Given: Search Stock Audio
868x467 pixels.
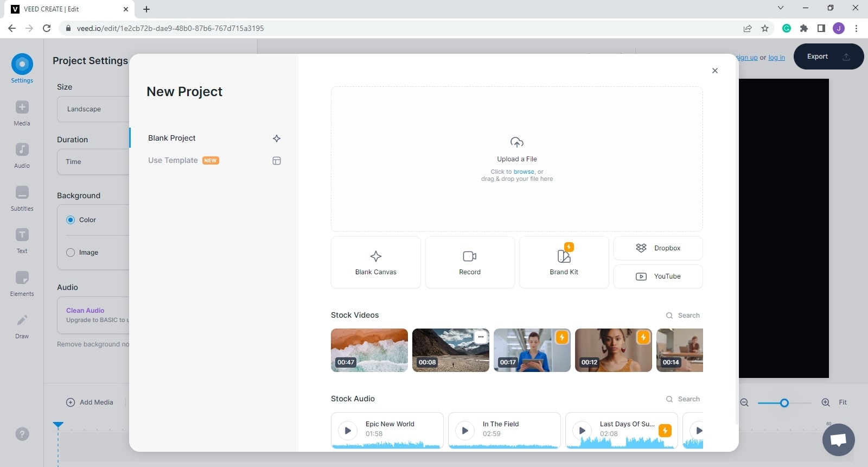Looking at the screenshot, I should tap(683, 399).
